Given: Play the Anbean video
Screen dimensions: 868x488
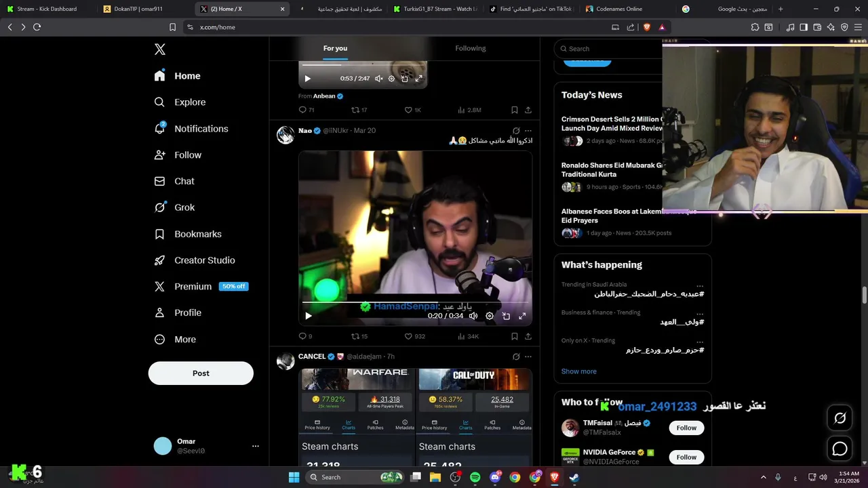Looking at the screenshot, I should click(x=307, y=79).
